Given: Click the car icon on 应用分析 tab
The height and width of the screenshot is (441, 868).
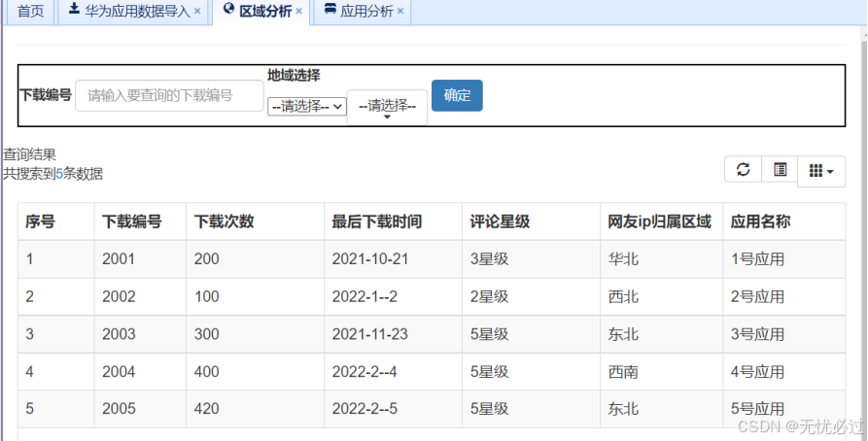Looking at the screenshot, I should point(330,9).
